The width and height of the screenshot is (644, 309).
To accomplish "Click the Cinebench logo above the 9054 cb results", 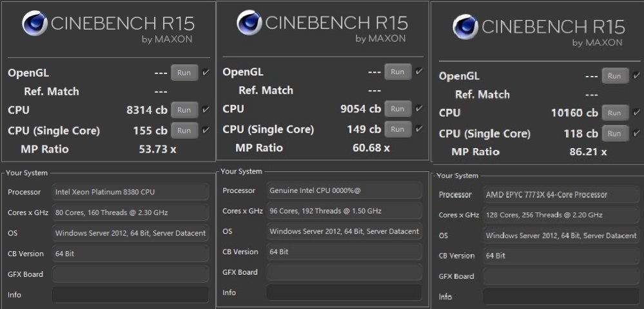I will click(x=249, y=23).
